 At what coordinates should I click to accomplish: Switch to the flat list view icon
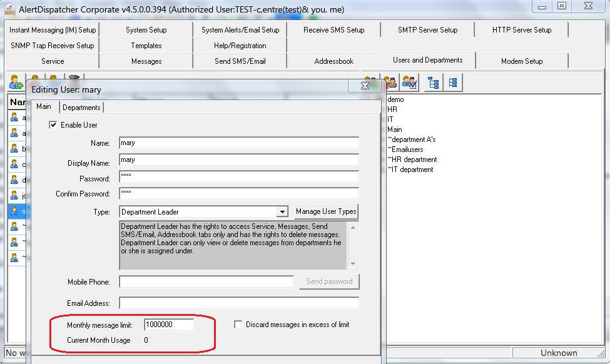click(x=453, y=83)
